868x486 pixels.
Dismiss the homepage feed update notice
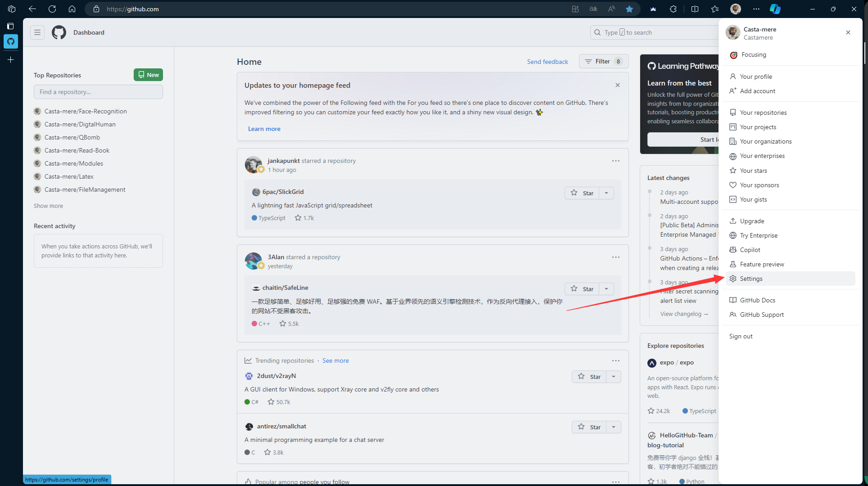coord(618,85)
